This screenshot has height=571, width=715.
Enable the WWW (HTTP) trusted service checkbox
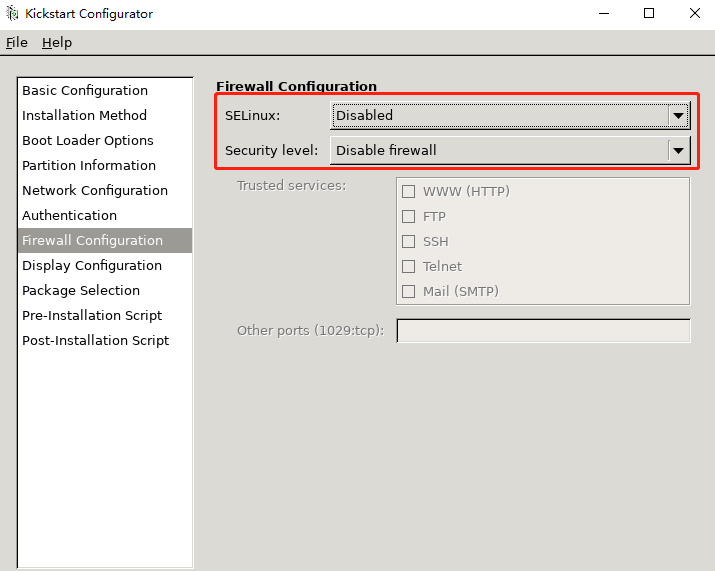409,191
